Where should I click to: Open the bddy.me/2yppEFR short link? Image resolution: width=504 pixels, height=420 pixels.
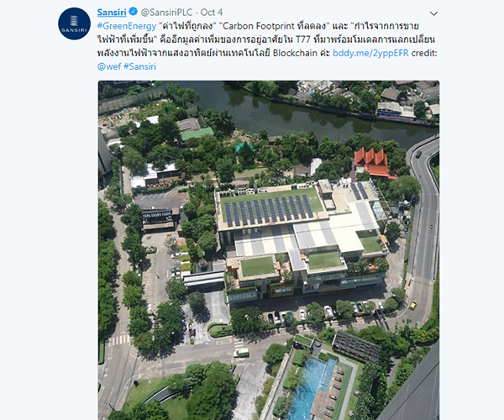click(370, 53)
